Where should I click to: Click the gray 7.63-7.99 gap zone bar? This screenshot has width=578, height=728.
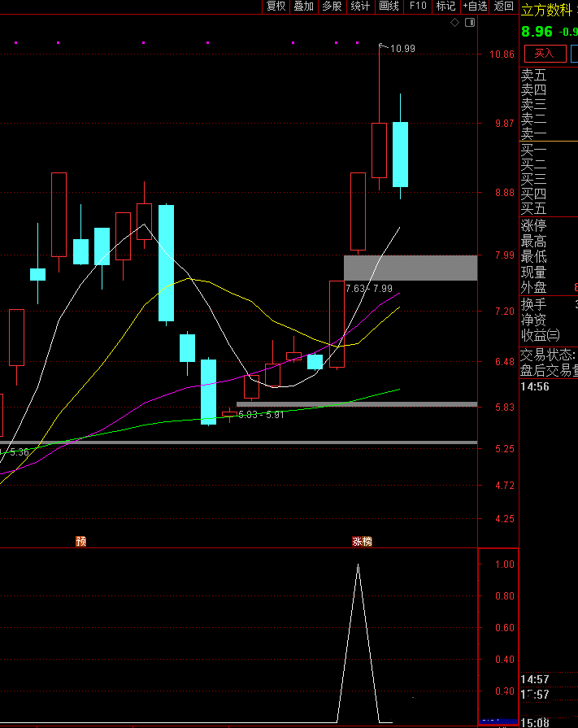pyautogui.click(x=411, y=268)
